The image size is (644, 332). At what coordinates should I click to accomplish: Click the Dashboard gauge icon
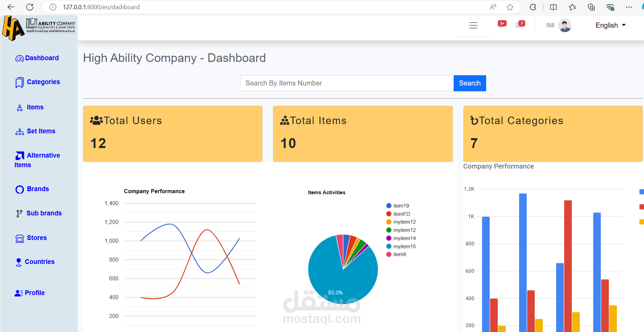[20, 58]
